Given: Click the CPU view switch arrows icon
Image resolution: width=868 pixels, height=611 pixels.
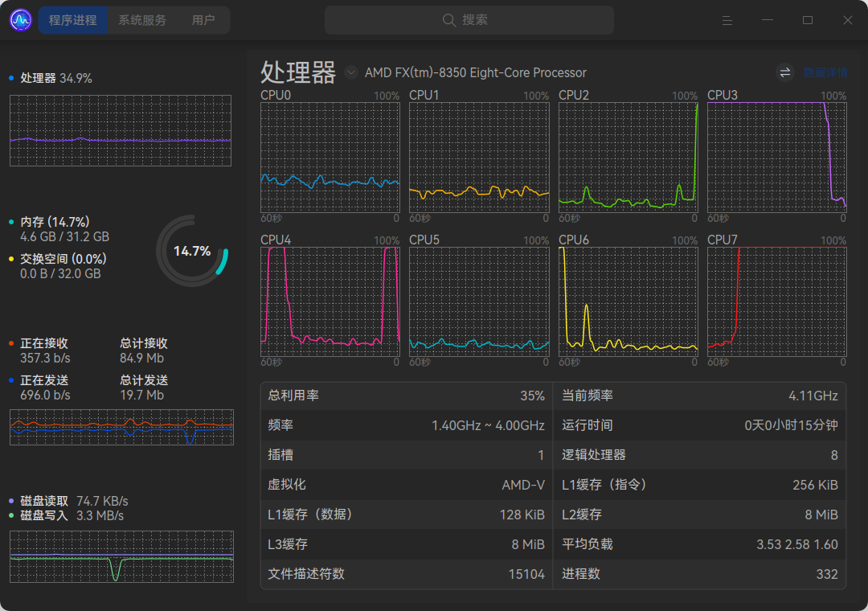Looking at the screenshot, I should tap(785, 72).
